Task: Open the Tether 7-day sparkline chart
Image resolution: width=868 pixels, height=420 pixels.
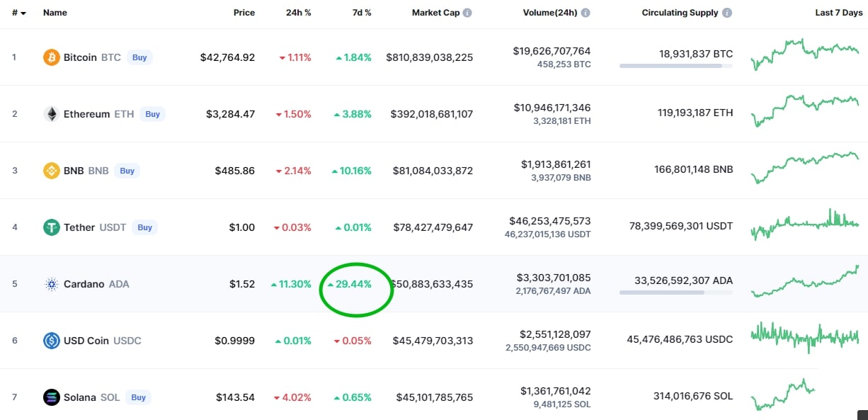Action: pyautogui.click(x=805, y=225)
